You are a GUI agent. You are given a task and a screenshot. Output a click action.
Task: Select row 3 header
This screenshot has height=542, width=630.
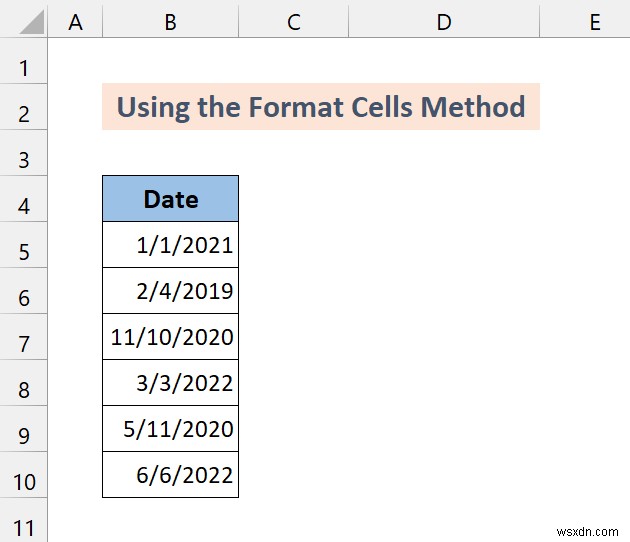[x=24, y=153]
